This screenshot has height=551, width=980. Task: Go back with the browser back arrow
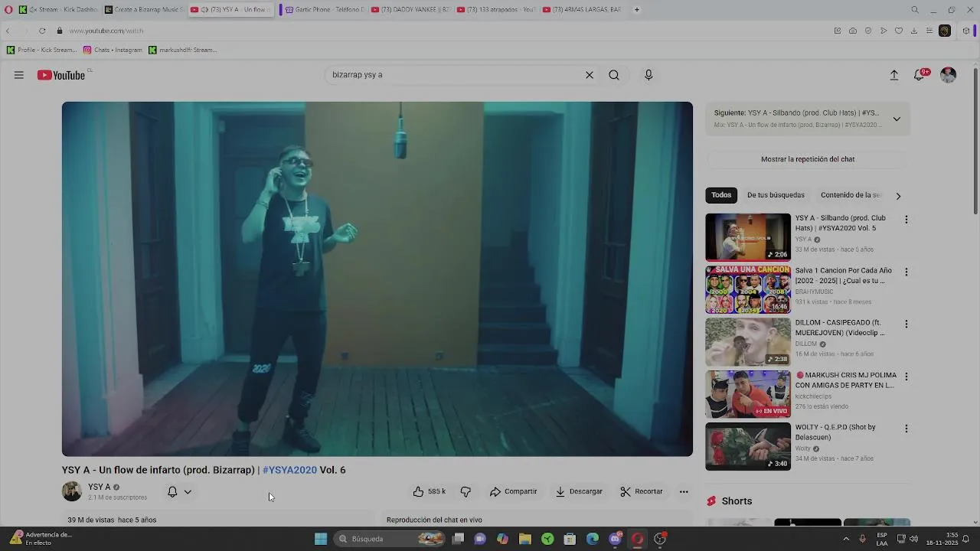pos(8,31)
